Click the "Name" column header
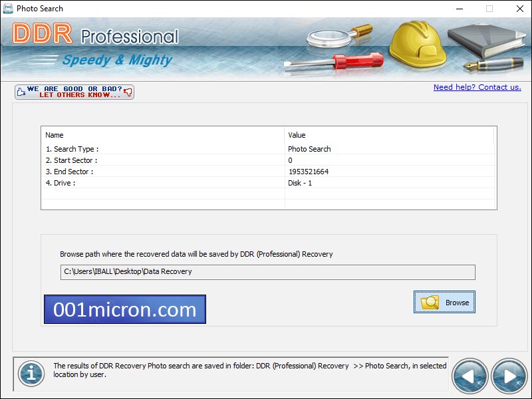Image resolution: width=532 pixels, height=399 pixels. (162, 135)
